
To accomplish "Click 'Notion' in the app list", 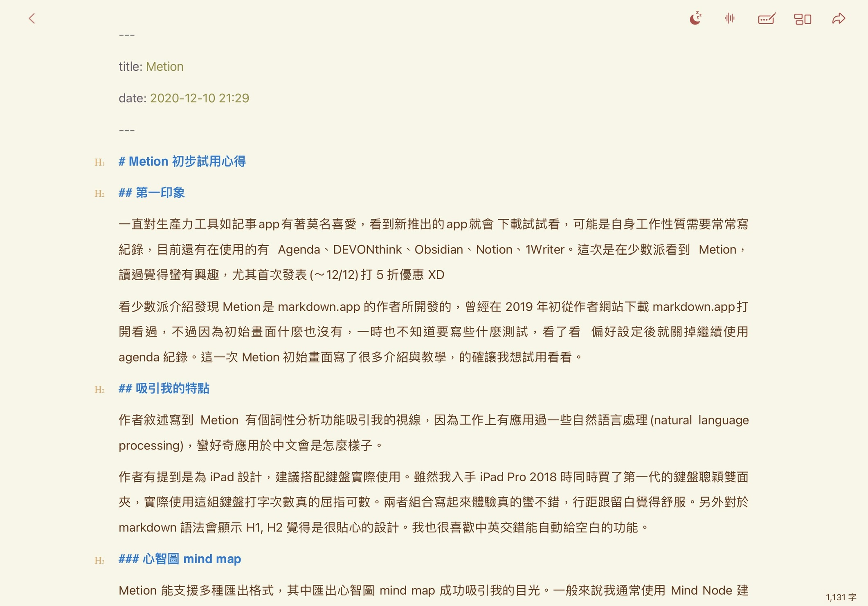I will [494, 249].
